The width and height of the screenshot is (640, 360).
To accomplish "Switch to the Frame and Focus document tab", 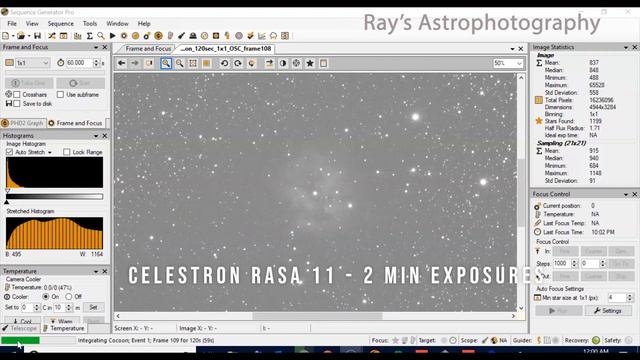I will (x=148, y=49).
